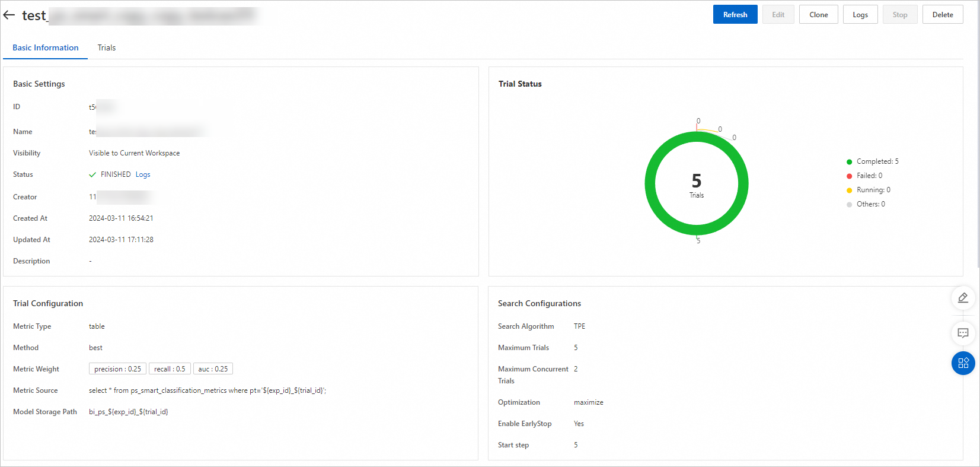Open the floating edit pencil icon
The width and height of the screenshot is (980, 467).
point(963,298)
